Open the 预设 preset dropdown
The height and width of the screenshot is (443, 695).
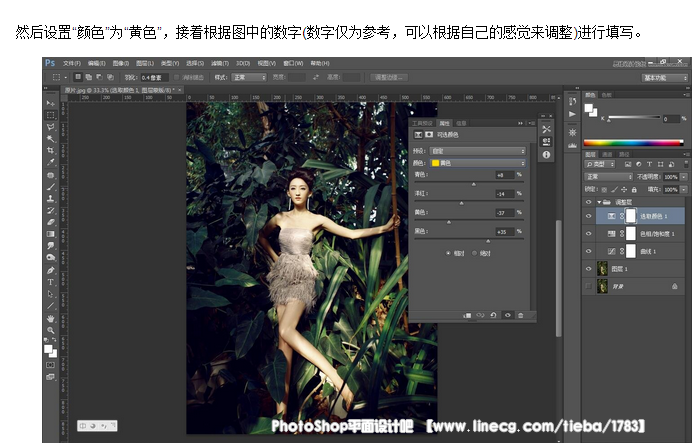pos(478,151)
